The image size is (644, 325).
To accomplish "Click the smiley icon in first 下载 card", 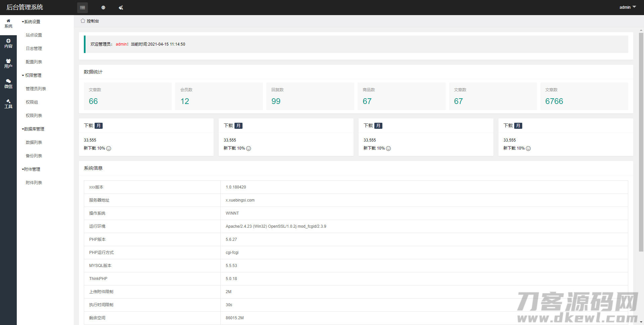I will coord(109,148).
